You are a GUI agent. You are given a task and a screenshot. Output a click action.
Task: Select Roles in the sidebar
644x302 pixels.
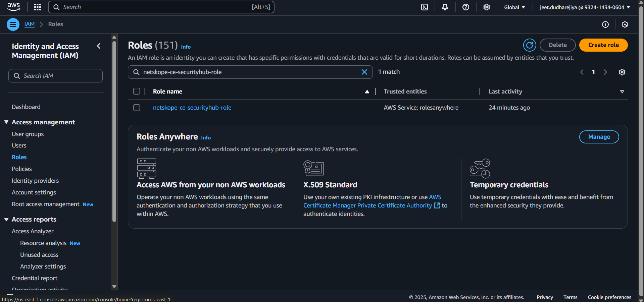[x=19, y=157]
